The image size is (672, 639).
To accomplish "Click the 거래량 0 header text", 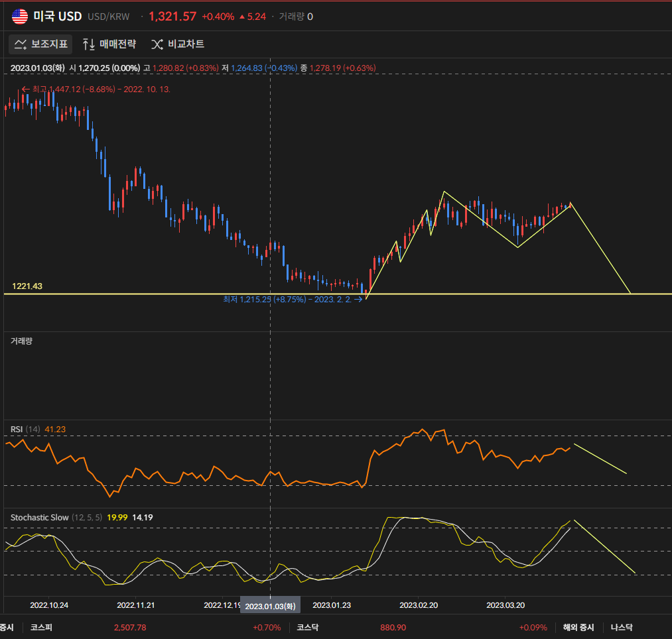I will (296, 17).
